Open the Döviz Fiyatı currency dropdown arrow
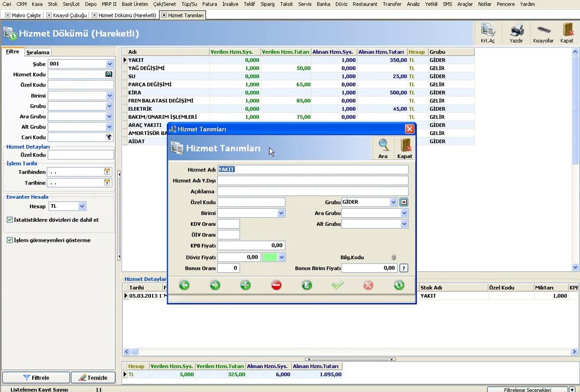 281,257
